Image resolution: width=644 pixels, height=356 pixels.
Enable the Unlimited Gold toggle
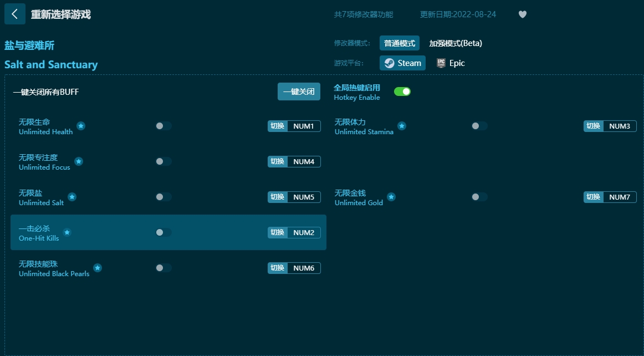click(x=479, y=197)
